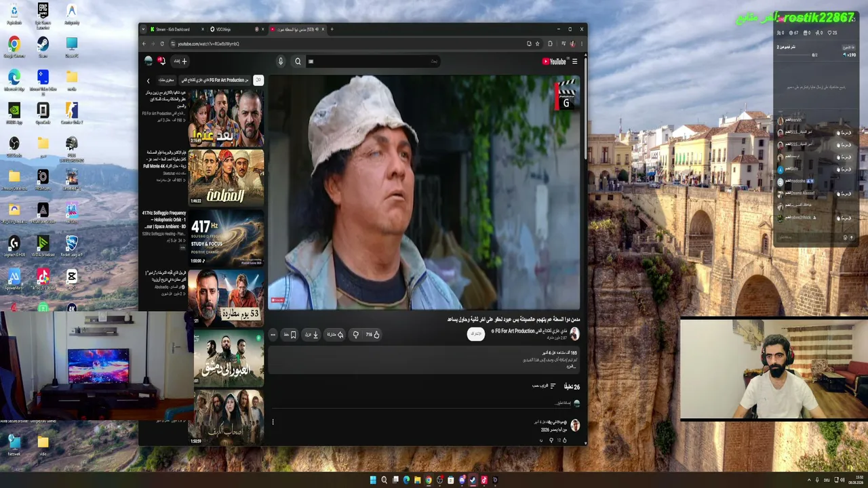Click the YouTube Create plus button
Screen dimensions: 868x488
[x=180, y=61]
